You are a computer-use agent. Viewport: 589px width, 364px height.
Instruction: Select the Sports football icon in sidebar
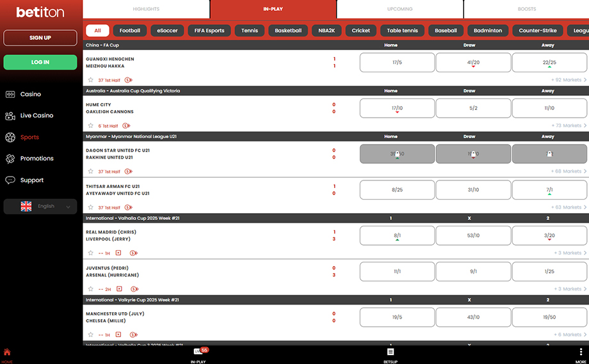point(10,138)
